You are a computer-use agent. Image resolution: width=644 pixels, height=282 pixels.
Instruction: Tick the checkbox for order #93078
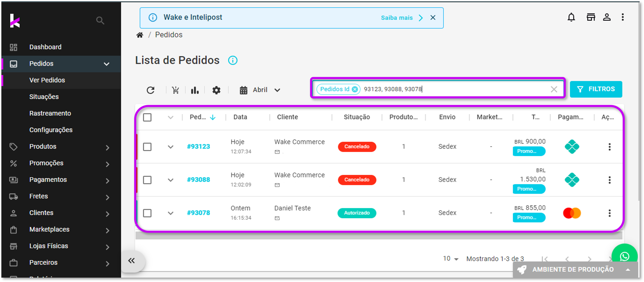(x=147, y=213)
